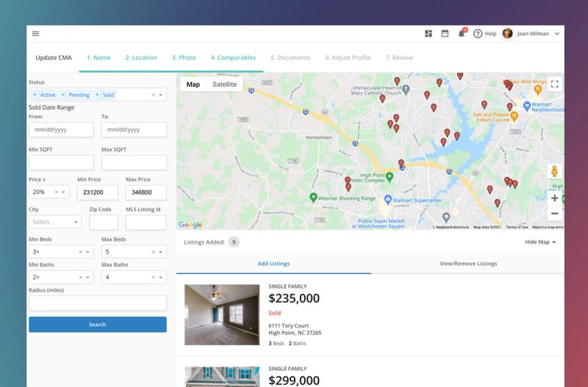Click the Wesmar Shooting Range marker
Screen dimensions: 588x387
[313, 197]
